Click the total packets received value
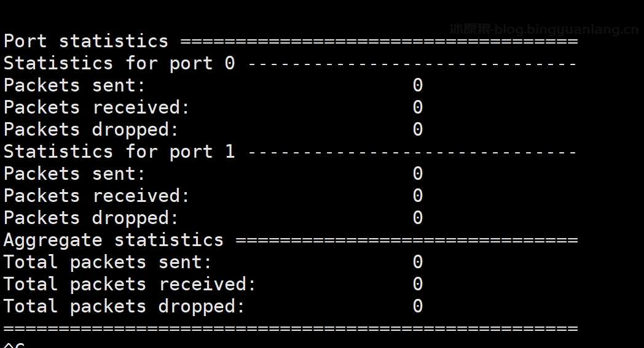The image size is (644, 348). point(418,284)
